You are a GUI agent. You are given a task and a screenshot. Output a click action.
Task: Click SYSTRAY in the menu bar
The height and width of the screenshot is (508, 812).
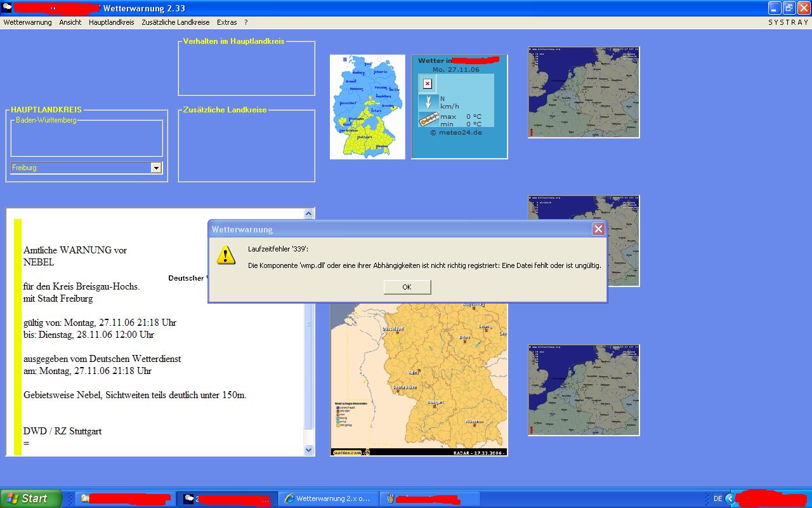point(789,22)
